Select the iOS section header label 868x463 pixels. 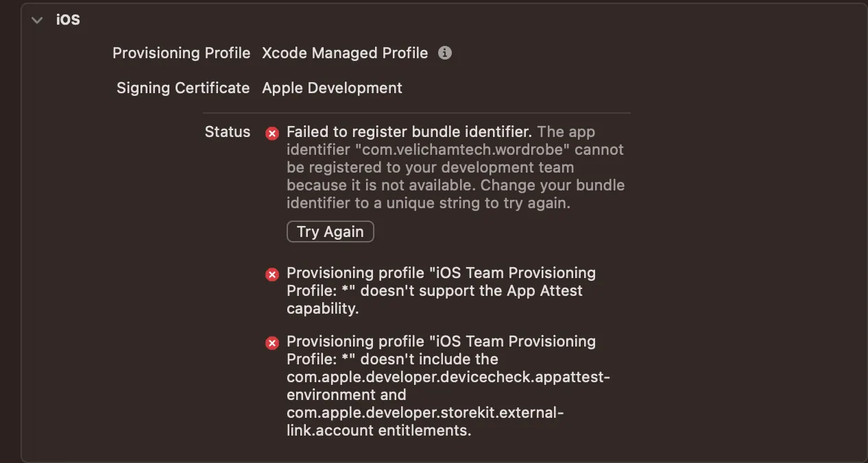[x=68, y=20]
